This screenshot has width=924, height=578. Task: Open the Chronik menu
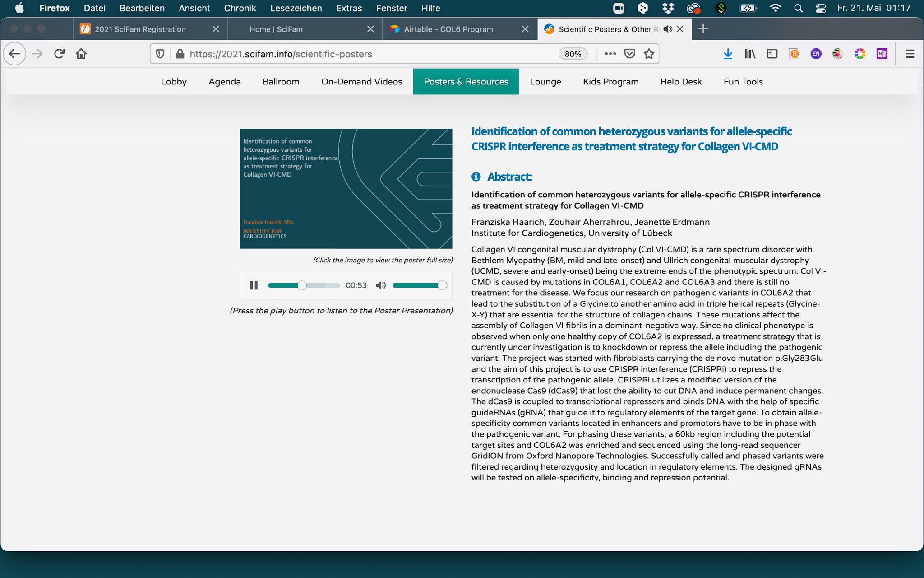pyautogui.click(x=240, y=8)
